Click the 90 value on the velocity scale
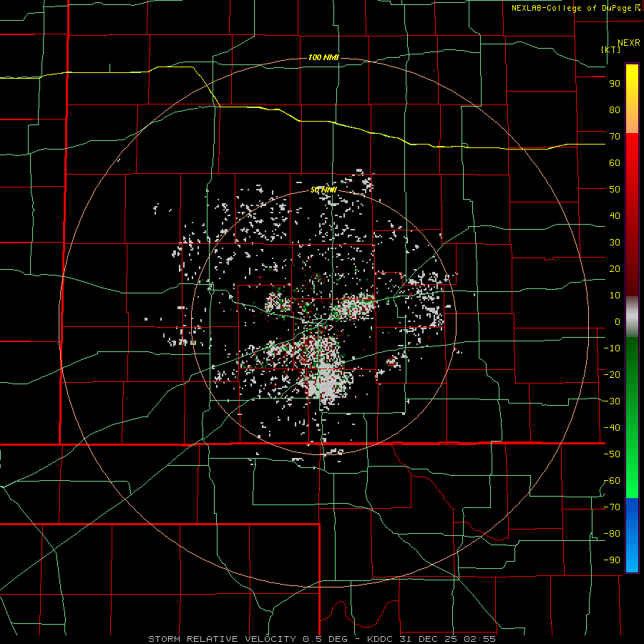644x644 pixels. pyautogui.click(x=615, y=84)
